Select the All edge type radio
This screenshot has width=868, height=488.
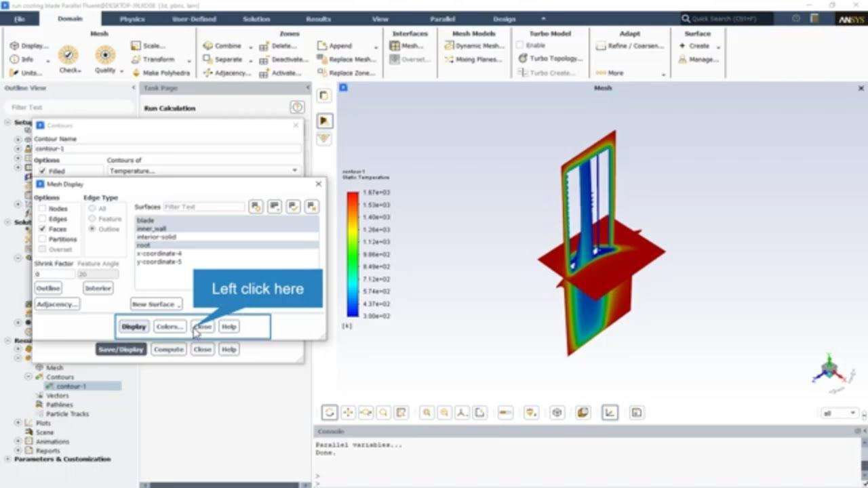[x=92, y=209]
